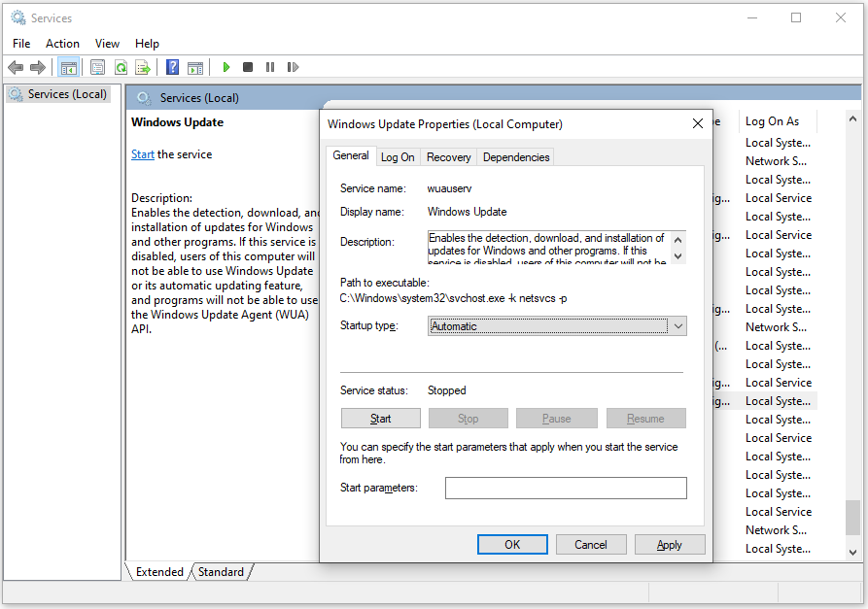Click the Apply button
The height and width of the screenshot is (609, 868).
[x=670, y=544]
